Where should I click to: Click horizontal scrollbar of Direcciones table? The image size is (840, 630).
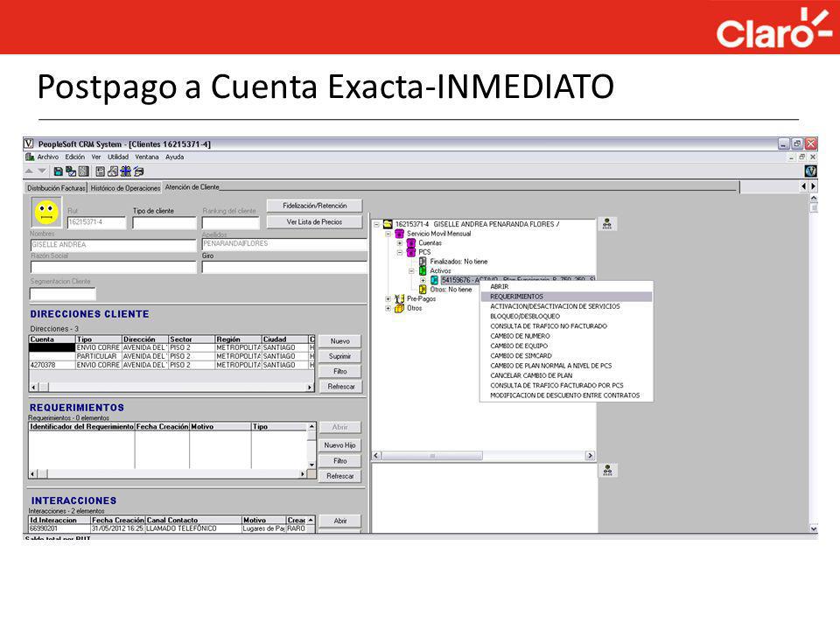click(x=171, y=387)
